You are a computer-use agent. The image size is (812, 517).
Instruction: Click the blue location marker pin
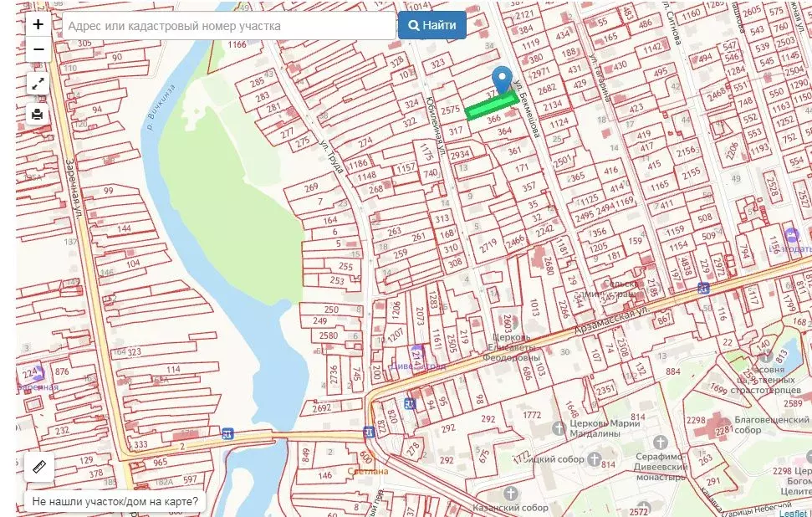[x=502, y=79]
